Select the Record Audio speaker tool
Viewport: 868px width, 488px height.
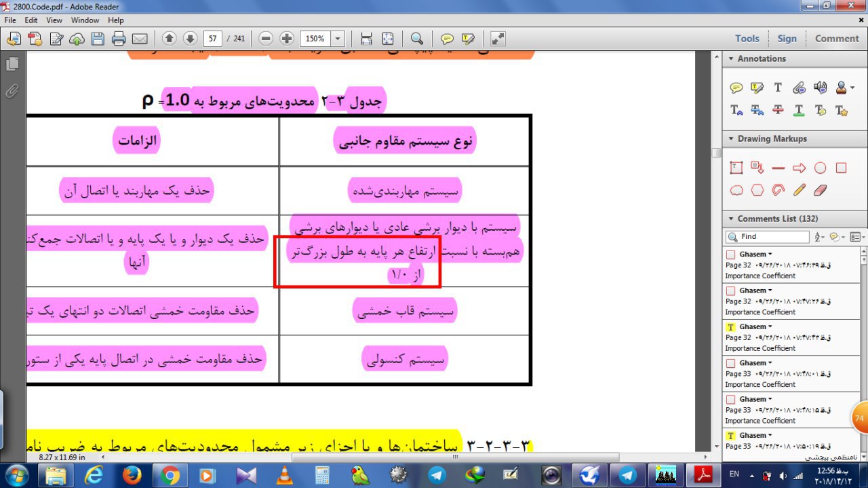(x=820, y=88)
